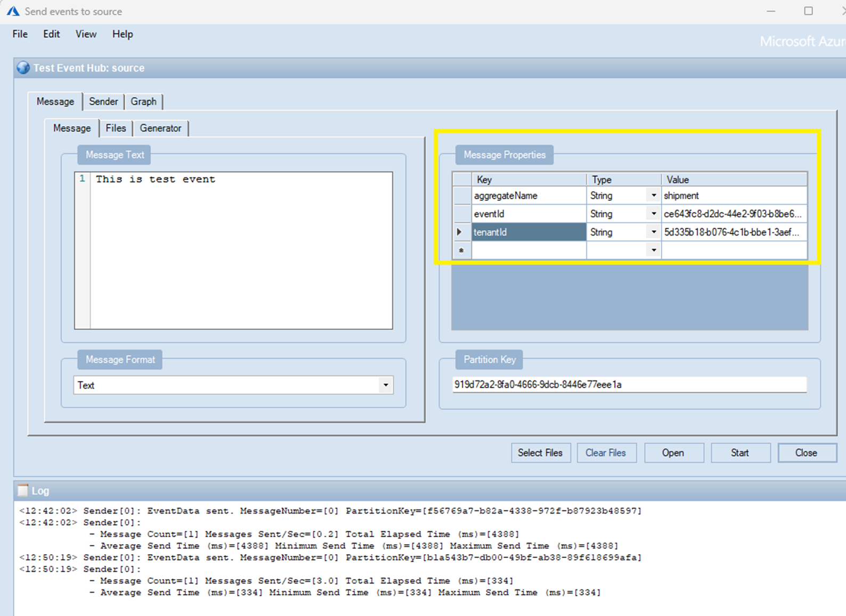This screenshot has height=616, width=846.
Task: Click the empty Value cell in new row
Action: pyautogui.click(x=735, y=250)
